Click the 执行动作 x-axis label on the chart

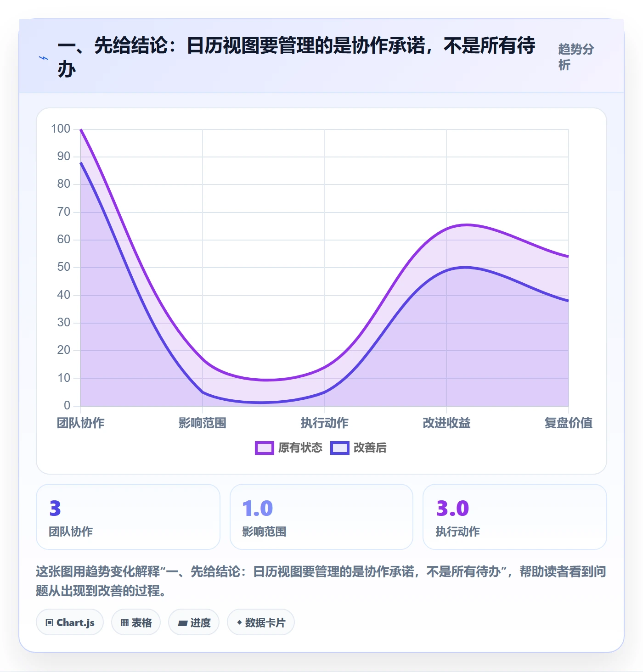[x=325, y=423]
